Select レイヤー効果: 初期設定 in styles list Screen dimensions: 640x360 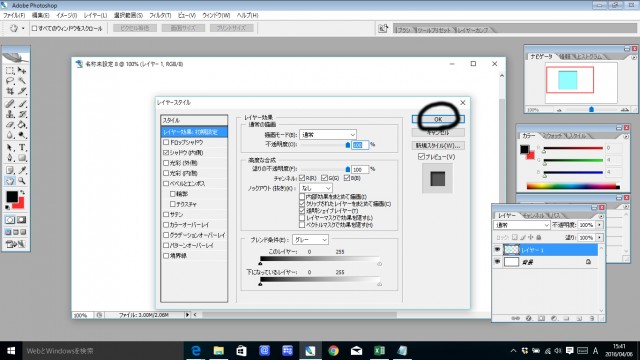[x=194, y=132]
